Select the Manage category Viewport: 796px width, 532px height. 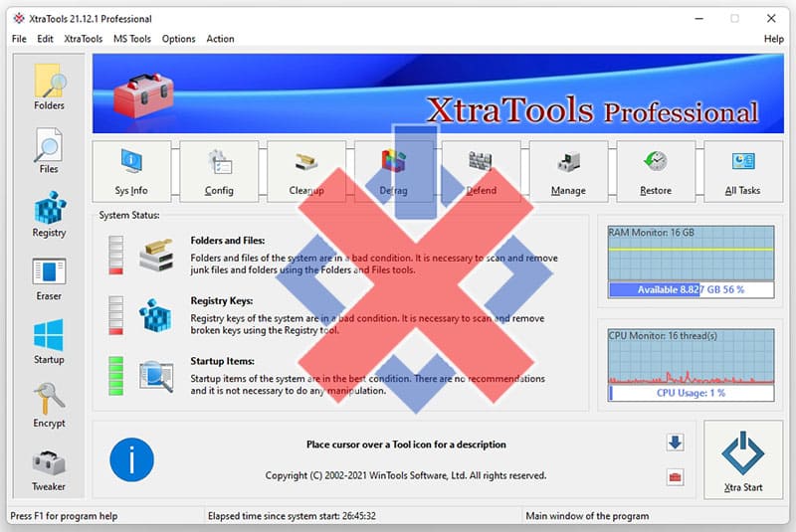[x=568, y=172]
